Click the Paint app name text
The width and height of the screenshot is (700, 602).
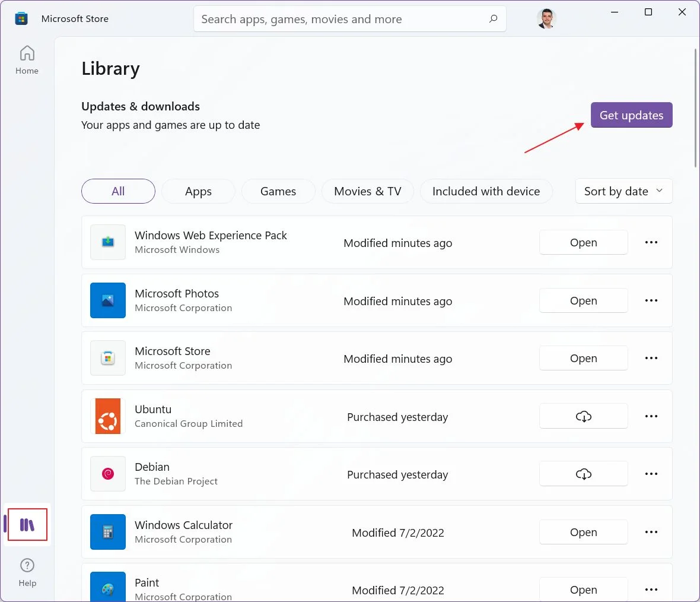(x=147, y=583)
